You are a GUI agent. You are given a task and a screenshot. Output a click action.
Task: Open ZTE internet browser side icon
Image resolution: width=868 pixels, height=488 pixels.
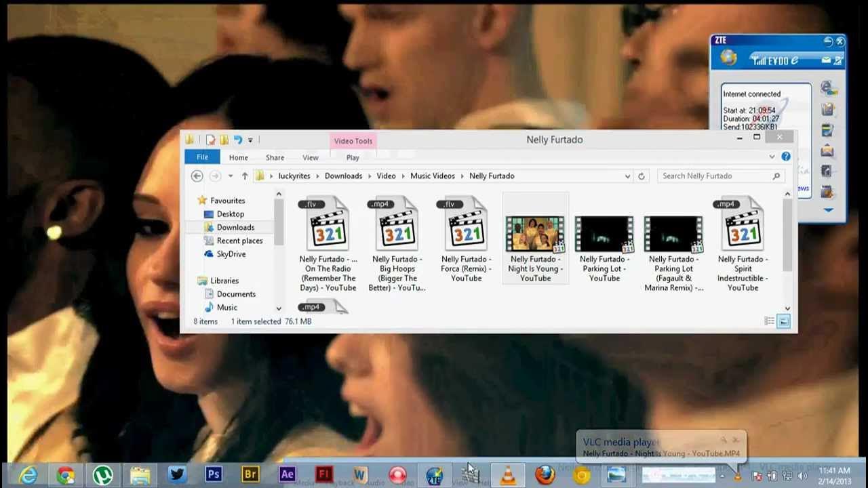pyautogui.click(x=827, y=88)
